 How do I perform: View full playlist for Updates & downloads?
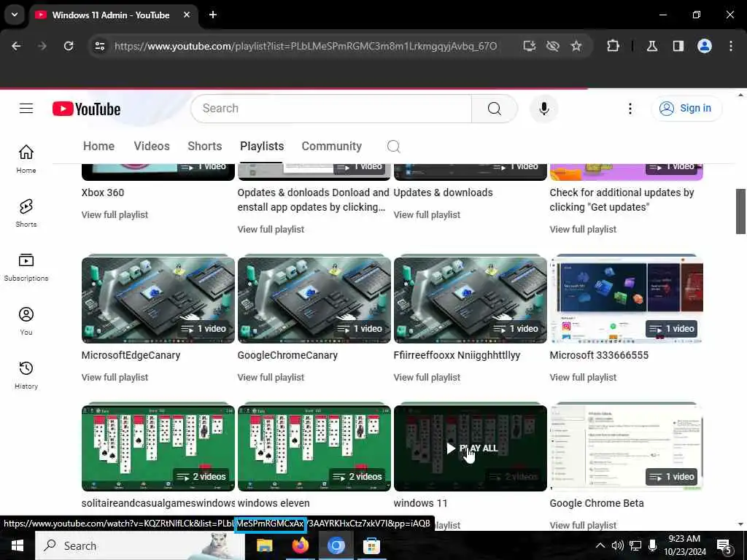[427, 215]
